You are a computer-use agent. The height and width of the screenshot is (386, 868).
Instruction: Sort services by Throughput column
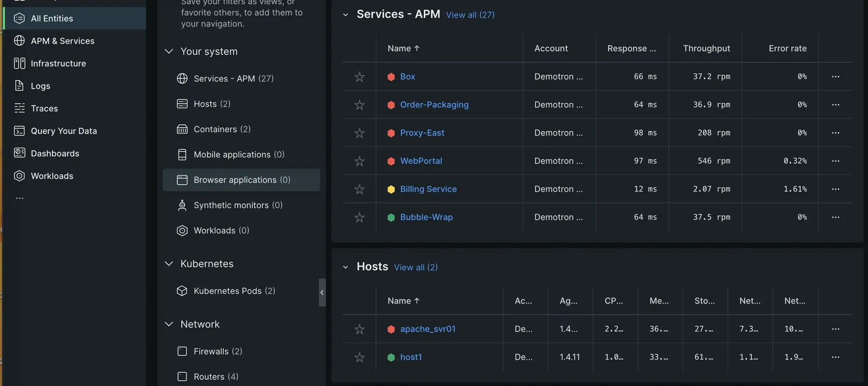pos(706,48)
